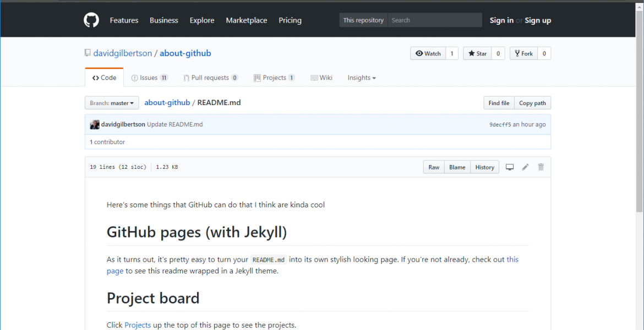Delete file using trash can icon
The image size is (644, 330).
[x=541, y=167]
